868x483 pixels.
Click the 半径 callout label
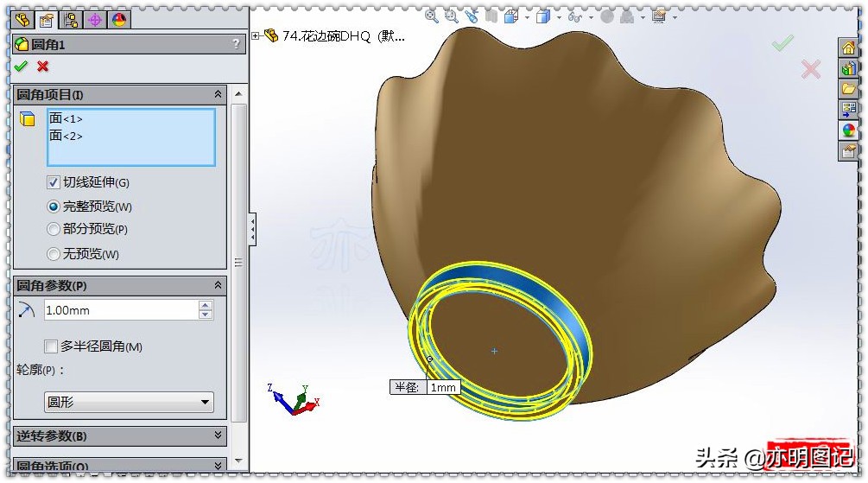tap(408, 387)
